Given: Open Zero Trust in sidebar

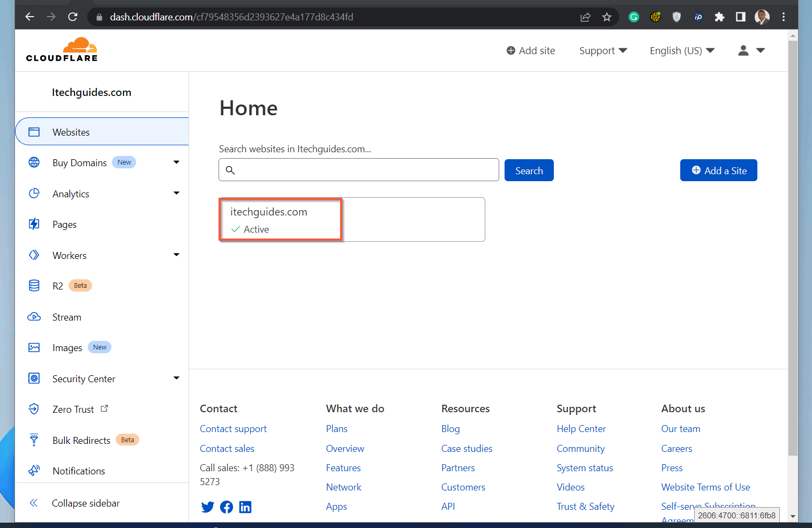Looking at the screenshot, I should click(73, 410).
